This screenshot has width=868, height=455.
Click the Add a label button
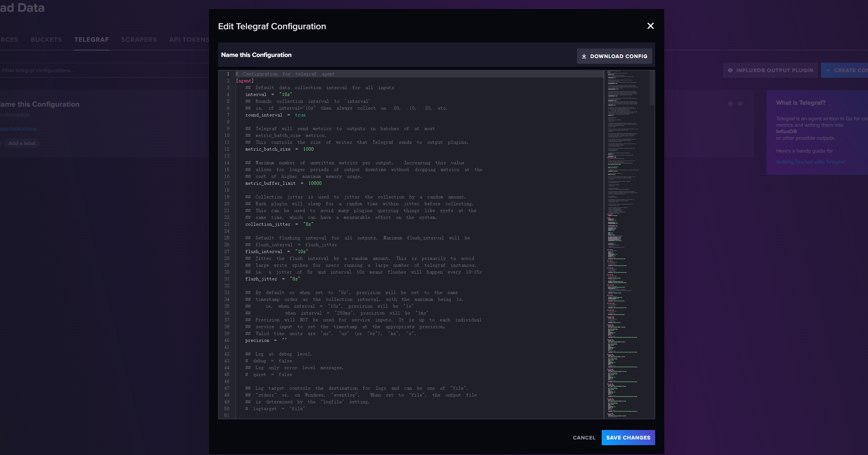[x=22, y=143]
